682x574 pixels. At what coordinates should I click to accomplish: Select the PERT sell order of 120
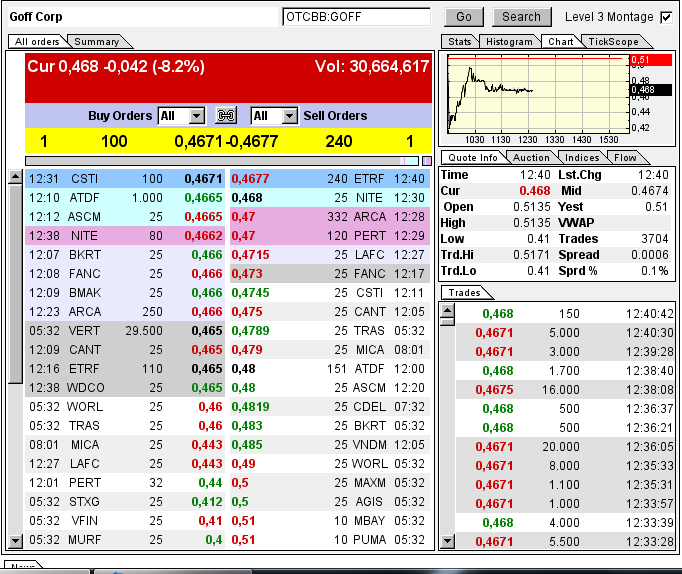click(x=330, y=236)
